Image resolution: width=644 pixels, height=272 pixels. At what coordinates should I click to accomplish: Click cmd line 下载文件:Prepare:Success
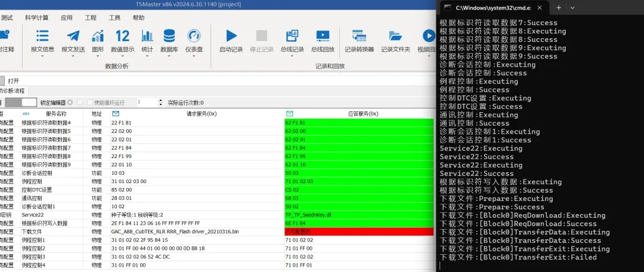coord(492,207)
